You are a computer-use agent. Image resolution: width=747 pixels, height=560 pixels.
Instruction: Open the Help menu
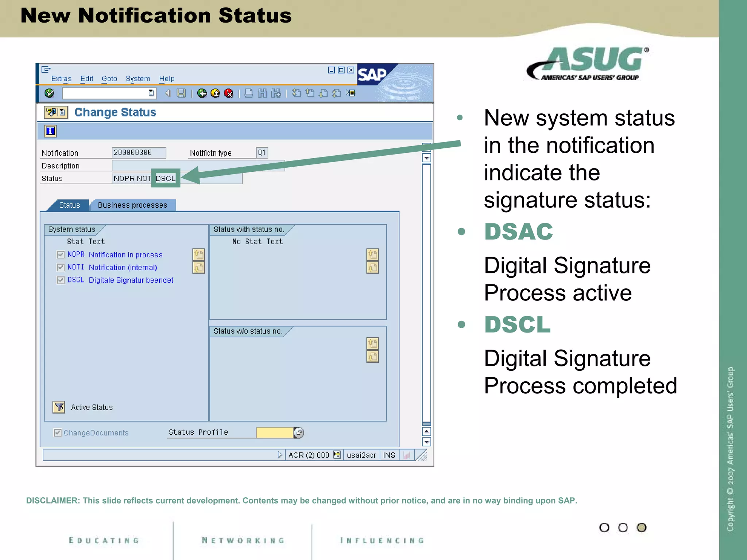click(167, 79)
